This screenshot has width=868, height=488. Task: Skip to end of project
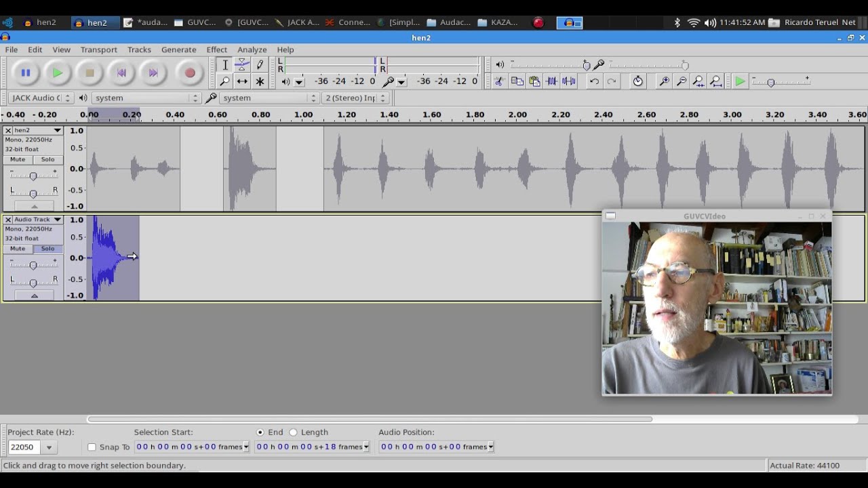[153, 73]
